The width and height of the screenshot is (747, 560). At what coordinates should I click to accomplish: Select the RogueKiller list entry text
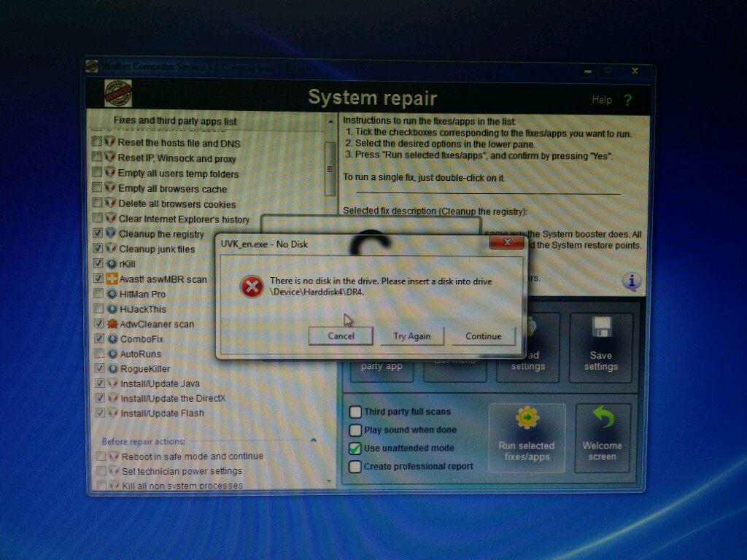click(145, 368)
